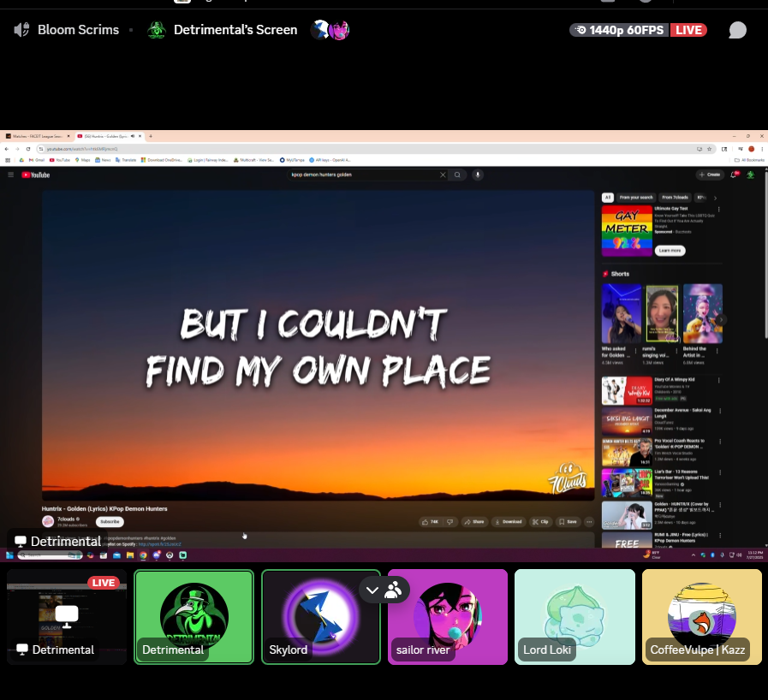Viewport: 768px width, 700px height.
Task: Click the red LIVE badge in header
Action: [x=688, y=30]
